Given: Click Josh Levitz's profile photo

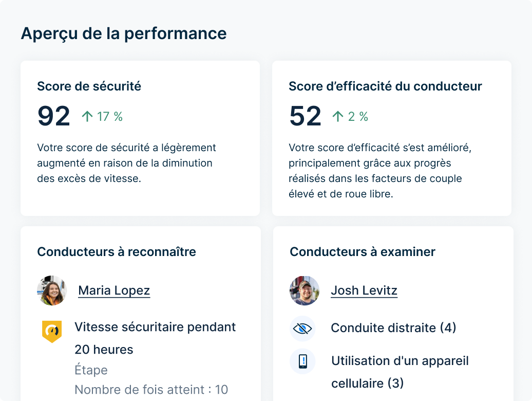Looking at the screenshot, I should [304, 290].
